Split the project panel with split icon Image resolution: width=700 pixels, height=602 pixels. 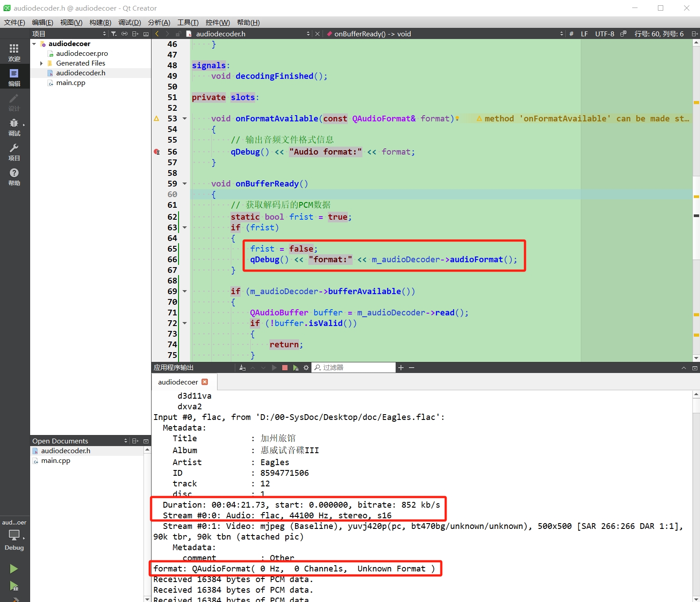[136, 34]
